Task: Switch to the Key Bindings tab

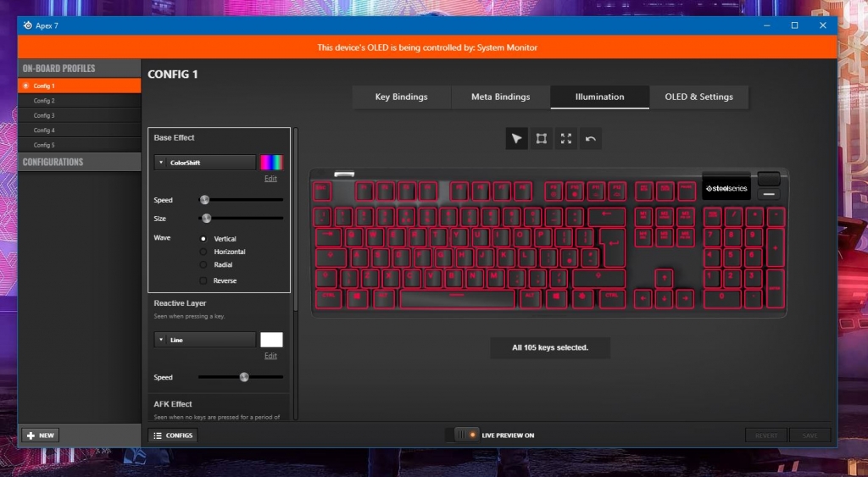Action: pyautogui.click(x=401, y=97)
